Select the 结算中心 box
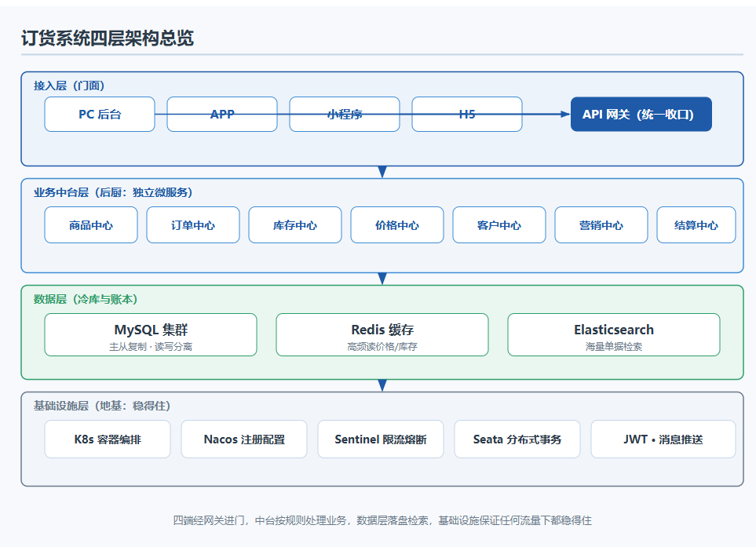The image size is (756, 547). pyautogui.click(x=696, y=225)
